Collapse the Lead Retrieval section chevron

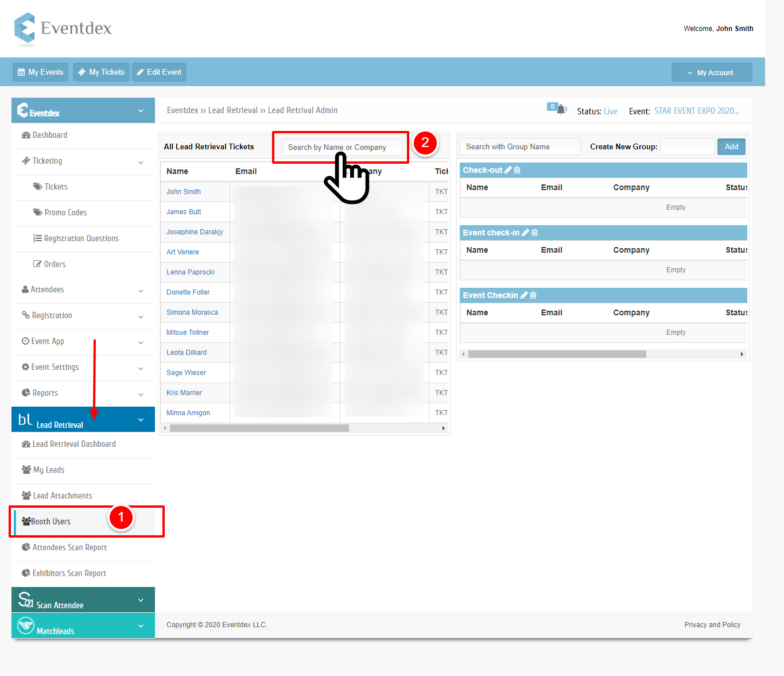click(141, 420)
